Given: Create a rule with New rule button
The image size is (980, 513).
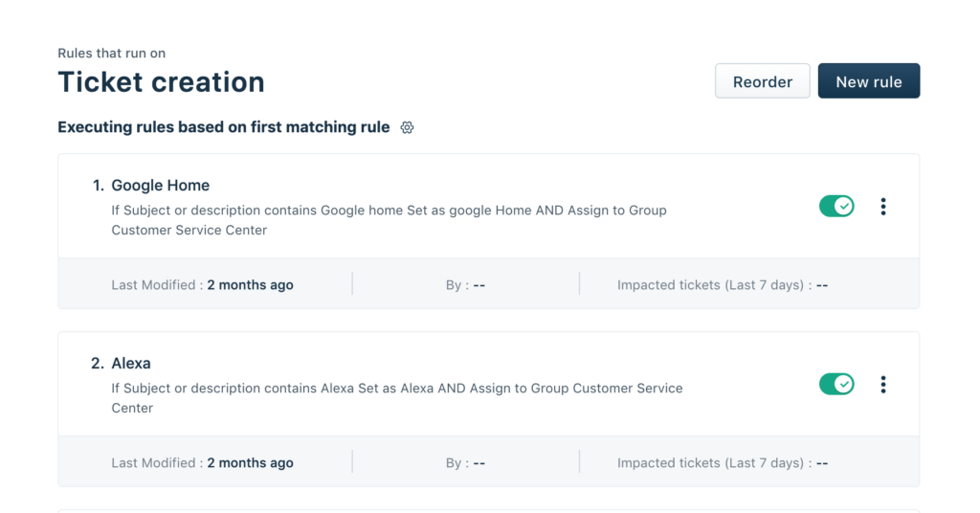Looking at the screenshot, I should click(869, 81).
